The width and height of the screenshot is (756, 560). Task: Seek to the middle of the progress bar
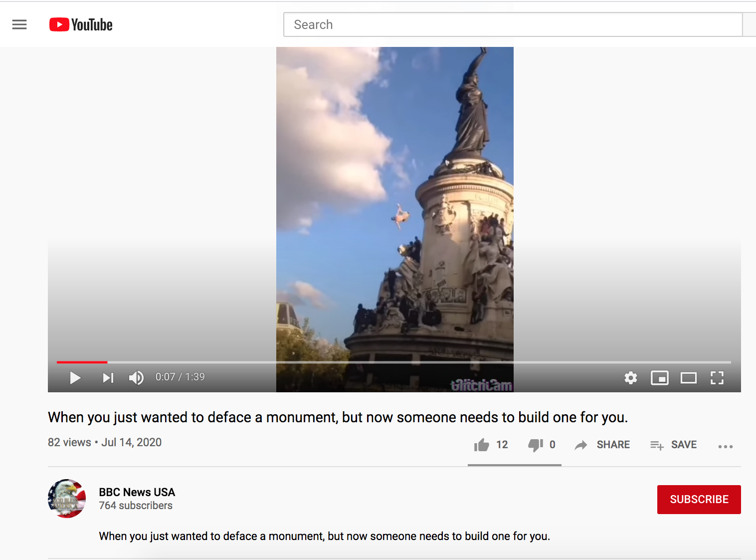point(394,362)
